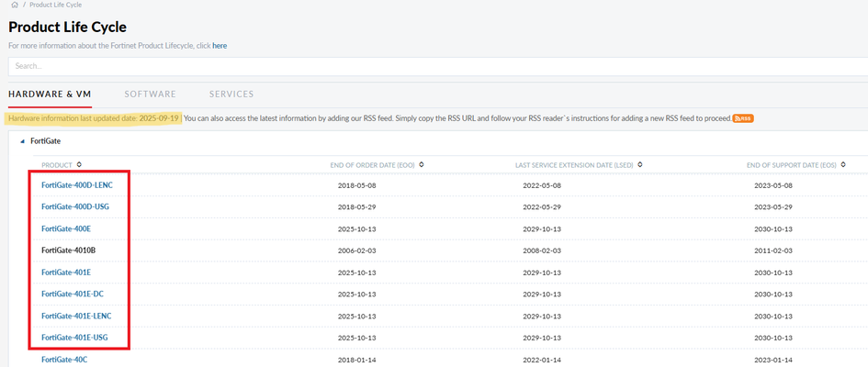The height and width of the screenshot is (367, 868).
Task: Select LSED date in FortiGate-401E-USG row
Action: click(542, 337)
